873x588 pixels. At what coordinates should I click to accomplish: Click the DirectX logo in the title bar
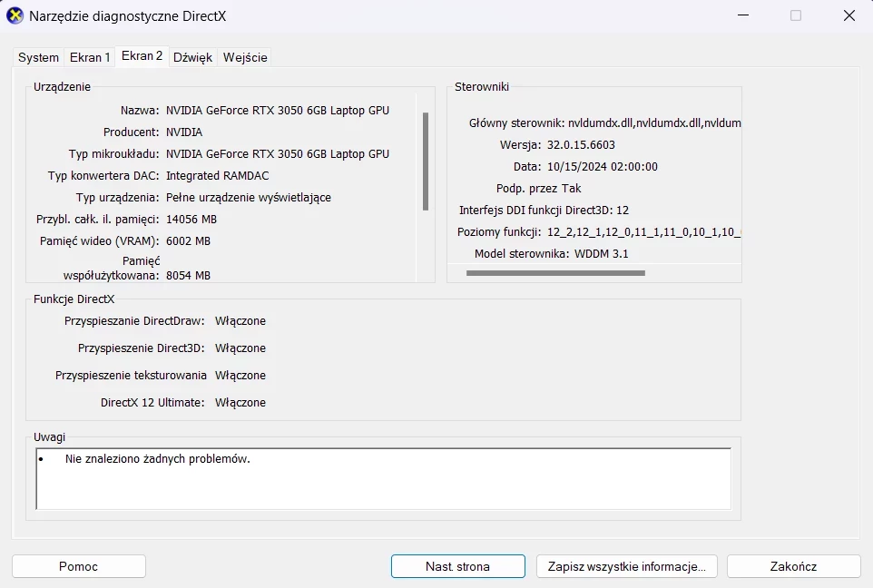click(14, 15)
